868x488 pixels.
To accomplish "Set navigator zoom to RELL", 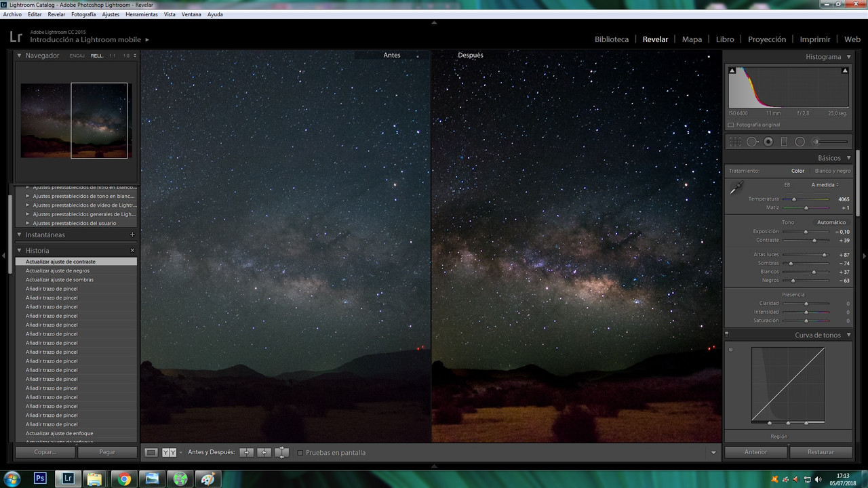I will tap(97, 56).
